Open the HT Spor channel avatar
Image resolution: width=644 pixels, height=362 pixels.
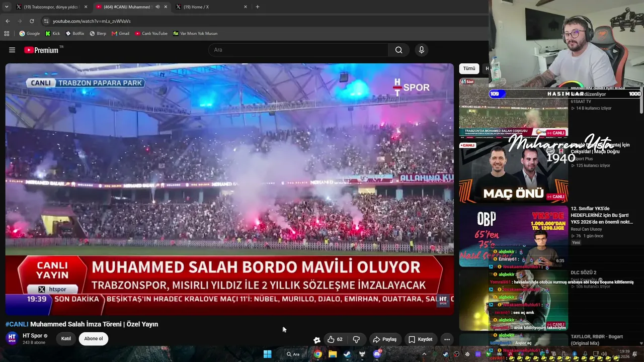(12, 338)
